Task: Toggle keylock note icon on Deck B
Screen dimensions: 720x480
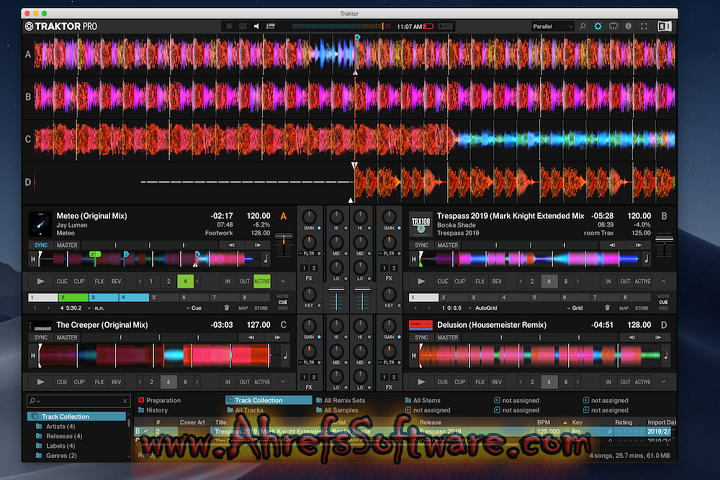Action: click(x=646, y=259)
